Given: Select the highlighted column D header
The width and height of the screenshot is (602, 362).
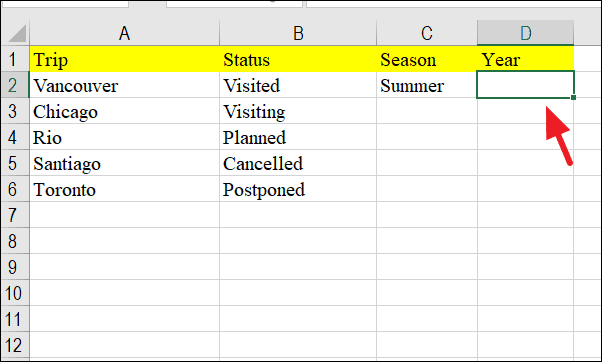Looking at the screenshot, I should pyautogui.click(x=526, y=33).
